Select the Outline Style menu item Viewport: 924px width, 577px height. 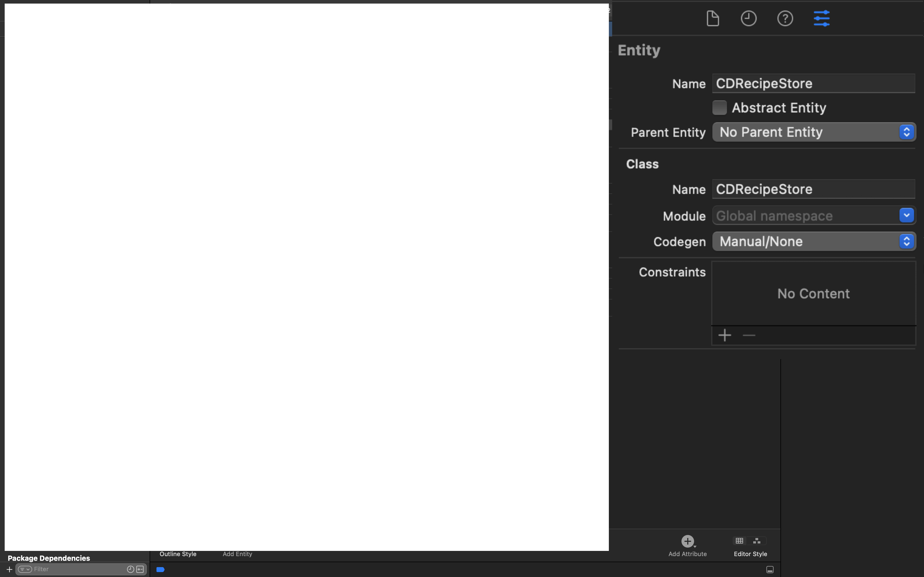coord(178,554)
